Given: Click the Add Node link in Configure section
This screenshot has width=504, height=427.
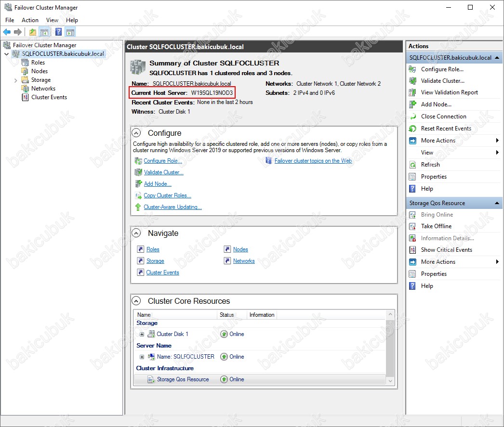Looking at the screenshot, I should point(158,184).
